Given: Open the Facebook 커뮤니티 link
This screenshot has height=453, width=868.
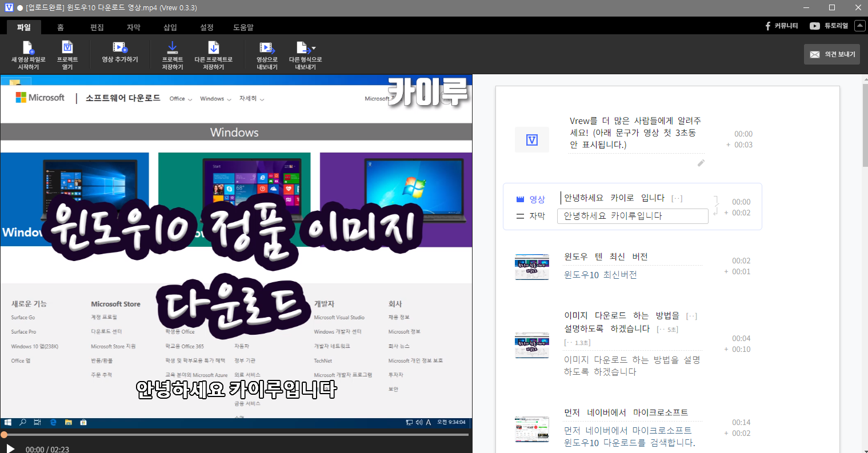Looking at the screenshot, I should click(781, 26).
